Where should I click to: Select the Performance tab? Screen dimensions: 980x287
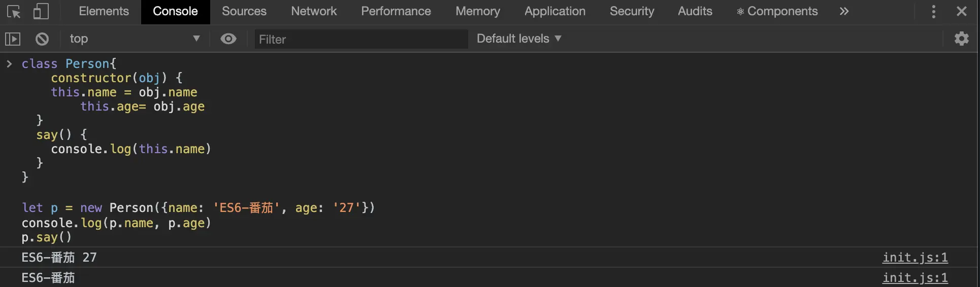(396, 11)
